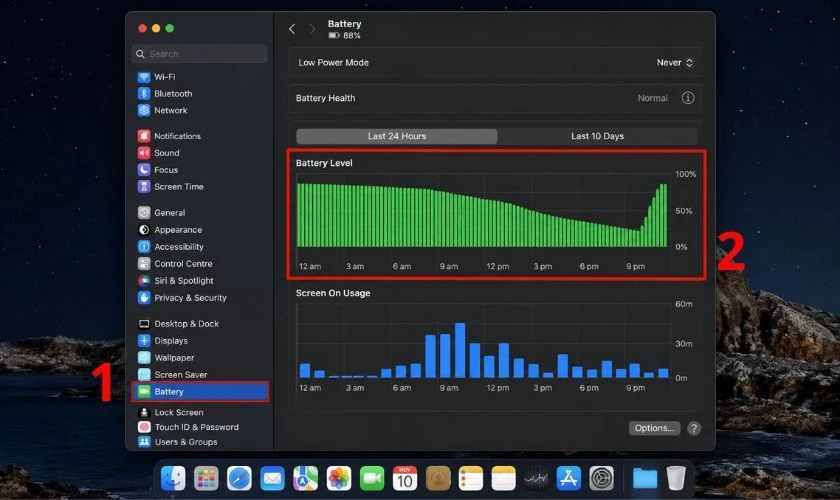Click the "Battery Health" label
The width and height of the screenshot is (840, 500).
325,98
